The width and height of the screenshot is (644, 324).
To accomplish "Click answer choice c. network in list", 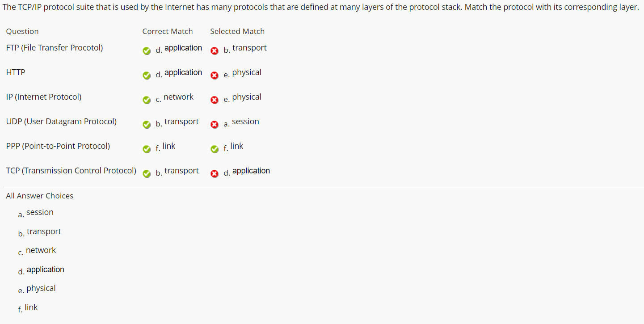I will click(x=37, y=251).
